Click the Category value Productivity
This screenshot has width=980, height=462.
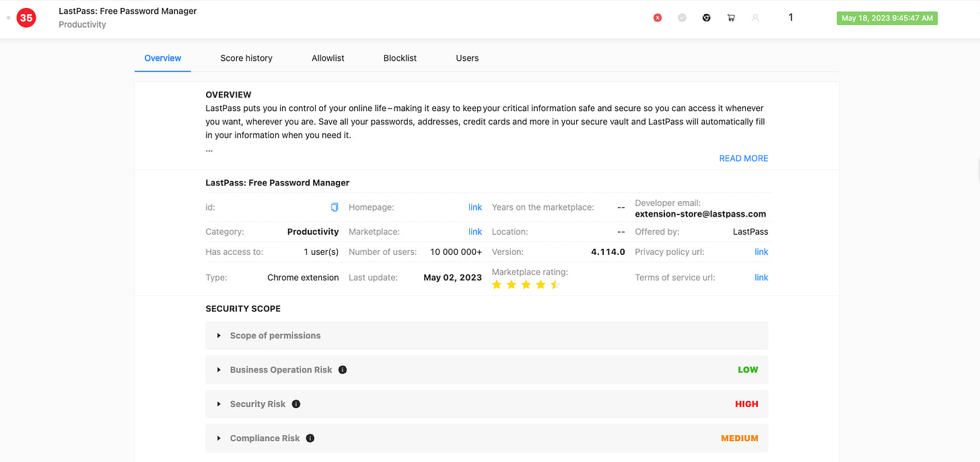click(313, 231)
